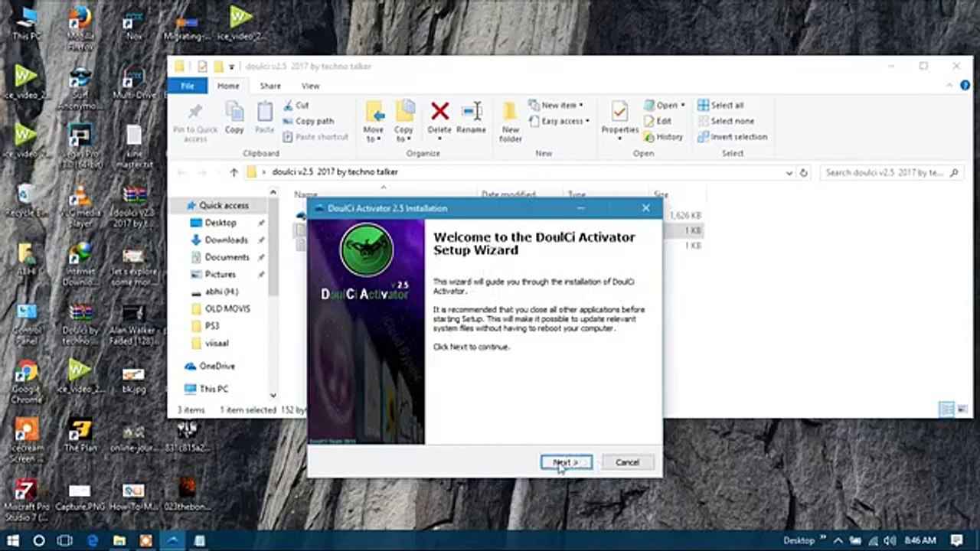Select OneDrive in the navigation pane

(x=217, y=366)
